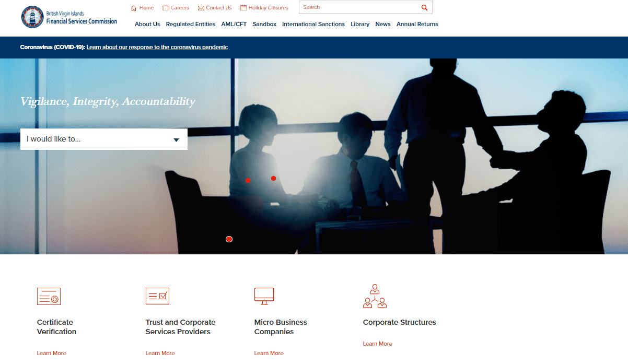Image resolution: width=628 pixels, height=364 pixels.
Task: Select the Micro Business Companies monitor icon
Action: point(264,296)
